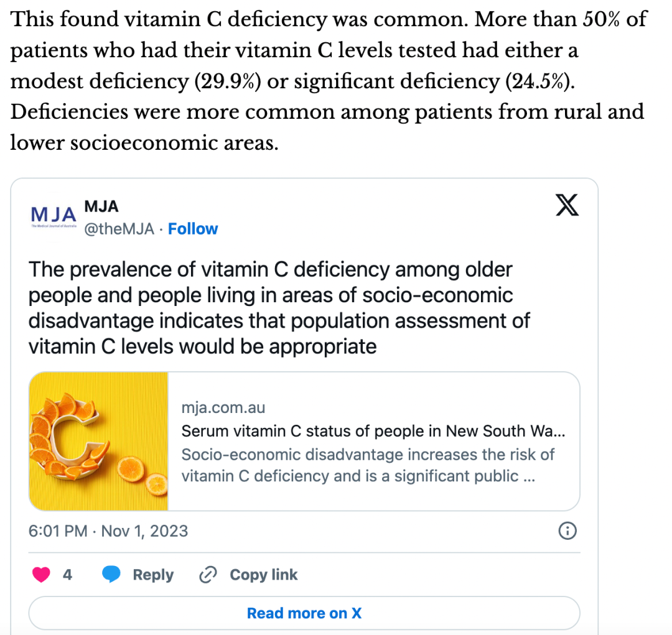Screen dimensions: 672x635
Task: Click the article paragraph about vitamin C deficiency
Action: pyautogui.click(x=327, y=81)
